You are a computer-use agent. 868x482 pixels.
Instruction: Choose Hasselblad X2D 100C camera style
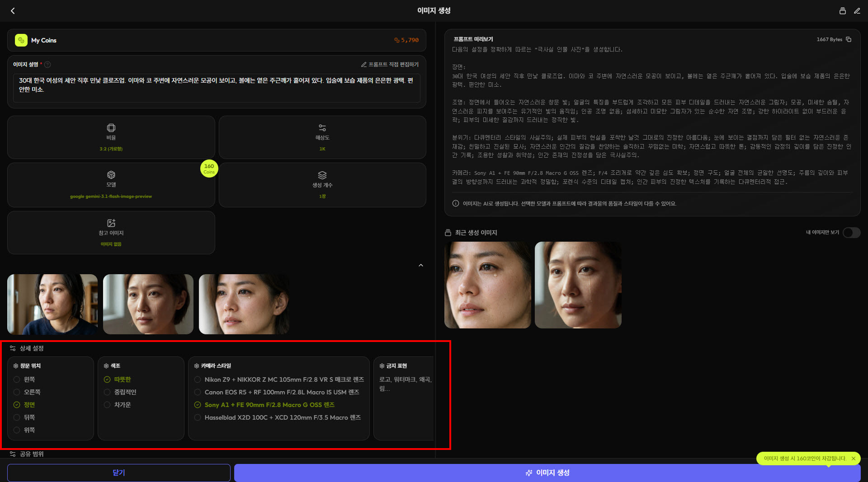[x=198, y=417]
